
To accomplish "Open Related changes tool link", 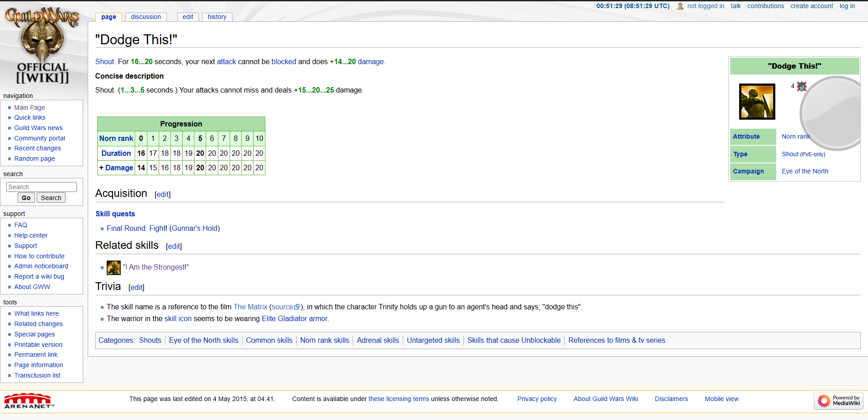I will [x=38, y=324].
